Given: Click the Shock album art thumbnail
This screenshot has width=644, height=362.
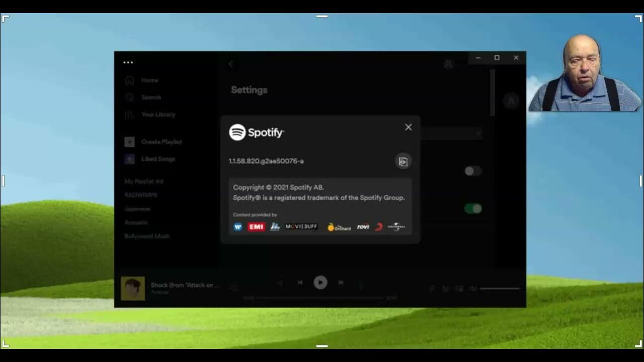Looking at the screenshot, I should [133, 289].
